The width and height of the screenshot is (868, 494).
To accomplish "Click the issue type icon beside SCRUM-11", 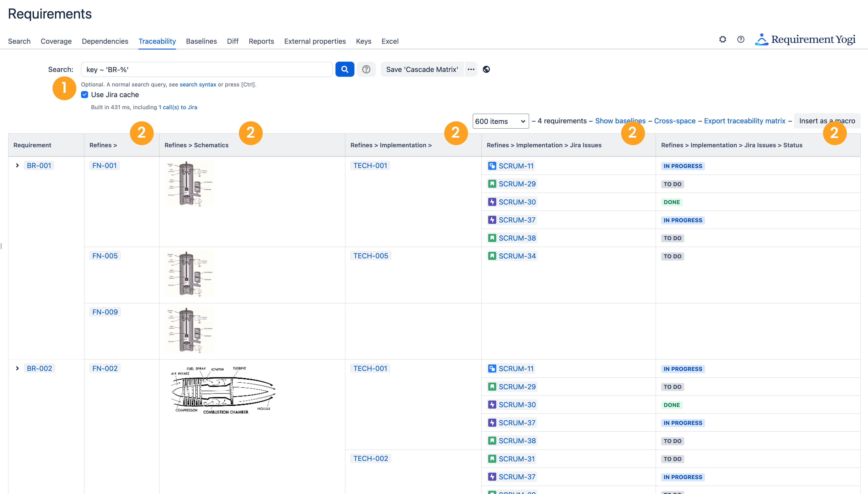I will tap(492, 166).
